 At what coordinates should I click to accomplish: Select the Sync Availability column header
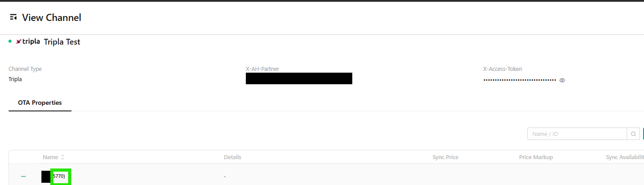tap(625, 157)
